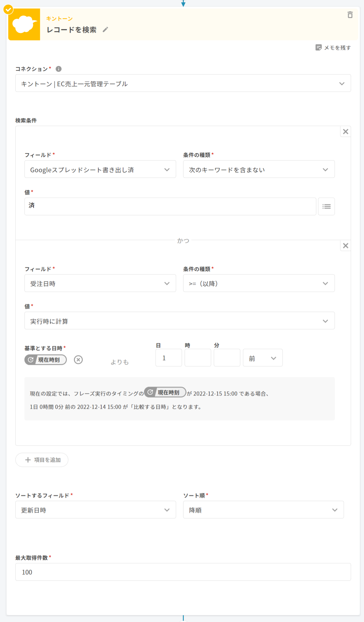Viewport: 364px width, 622px height.
Task: Open the 受注日時 field dropdown
Action: coord(100,283)
